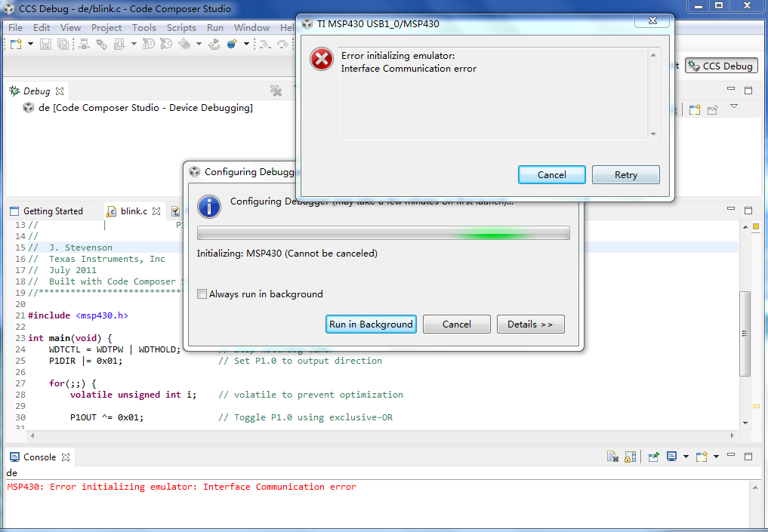Open the dropdown beside the New icon

30,44
